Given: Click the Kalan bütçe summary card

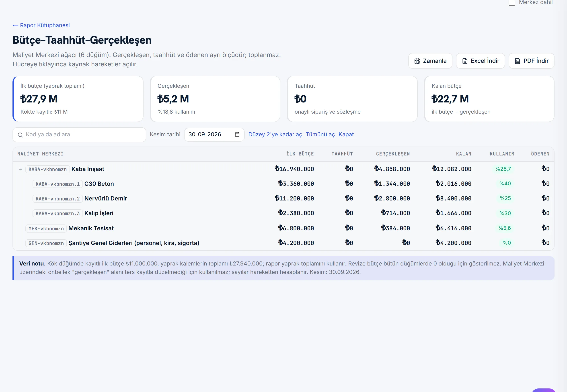Looking at the screenshot, I should tap(489, 99).
